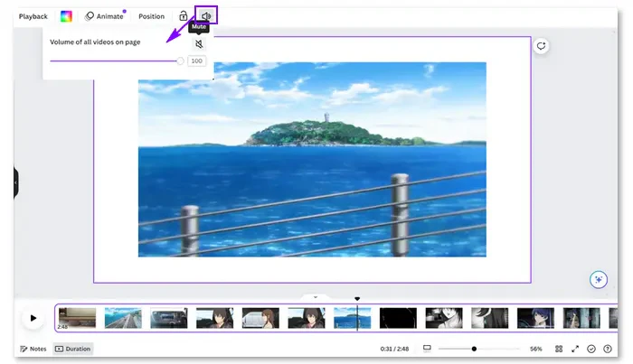Click the 56% zoom level
The image size is (633, 364).
[535, 349]
